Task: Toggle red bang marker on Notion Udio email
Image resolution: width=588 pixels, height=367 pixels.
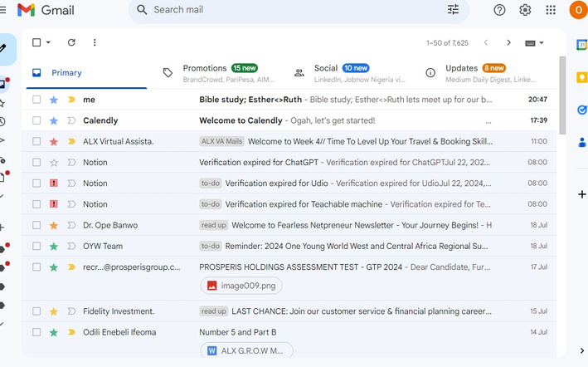Action: pos(54,183)
